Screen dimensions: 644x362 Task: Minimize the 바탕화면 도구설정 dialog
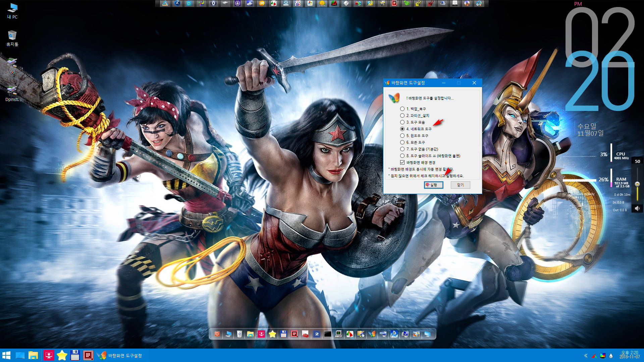pos(443,83)
